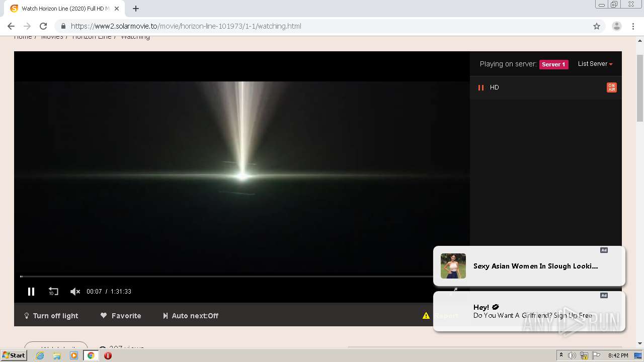
Task: Go to Horizon Line breadcrumb
Action: pos(92,37)
